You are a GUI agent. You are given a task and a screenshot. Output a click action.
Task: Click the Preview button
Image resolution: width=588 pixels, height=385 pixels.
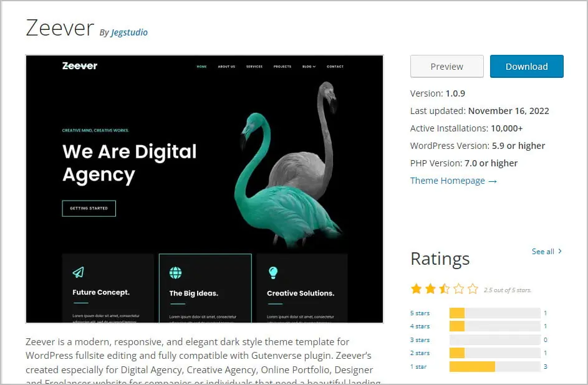coord(447,66)
